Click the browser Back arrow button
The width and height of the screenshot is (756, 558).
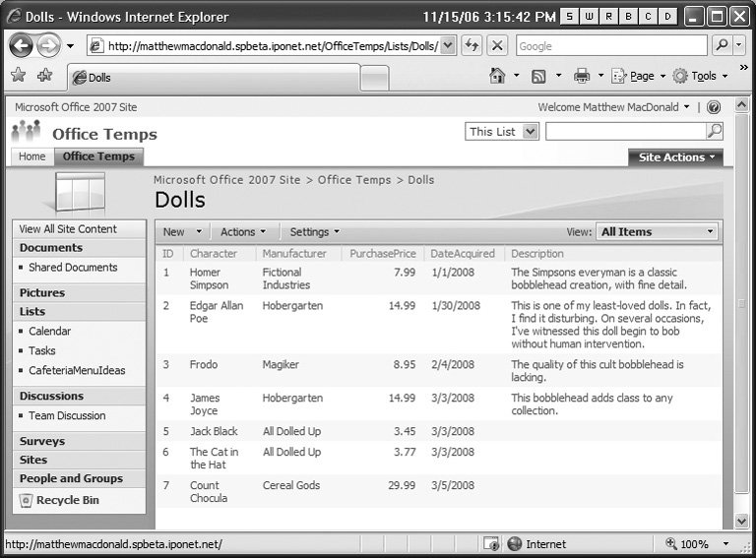tap(22, 46)
